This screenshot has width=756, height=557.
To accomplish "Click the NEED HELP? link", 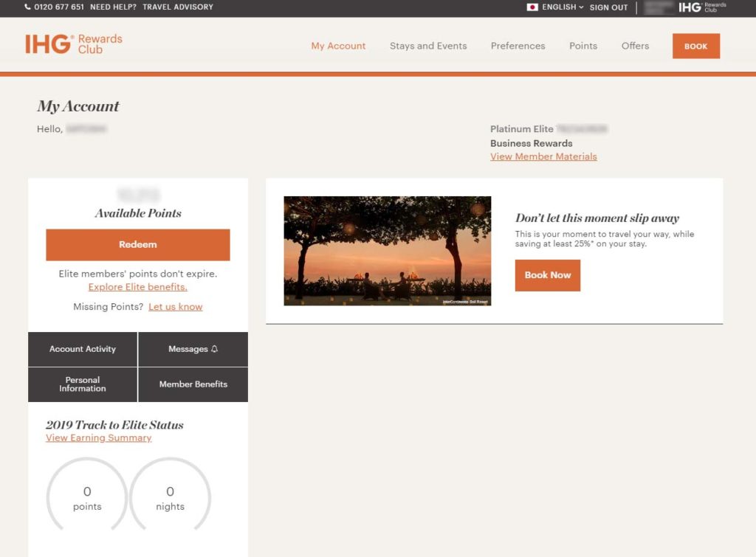I will click(113, 7).
